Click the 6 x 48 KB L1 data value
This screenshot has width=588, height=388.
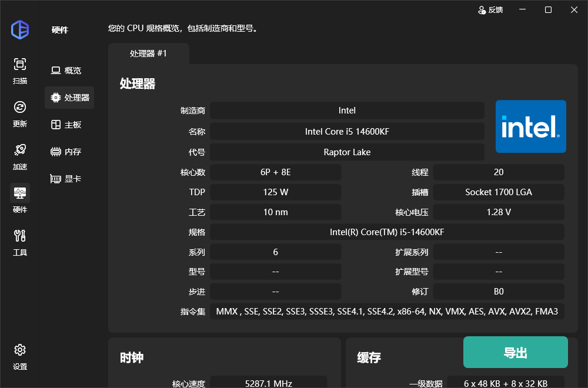click(506, 383)
